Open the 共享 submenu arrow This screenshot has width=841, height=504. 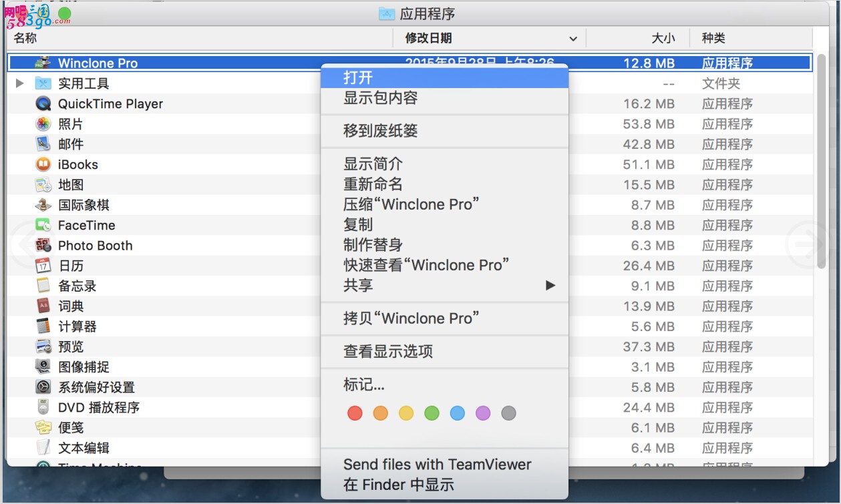tap(550, 285)
